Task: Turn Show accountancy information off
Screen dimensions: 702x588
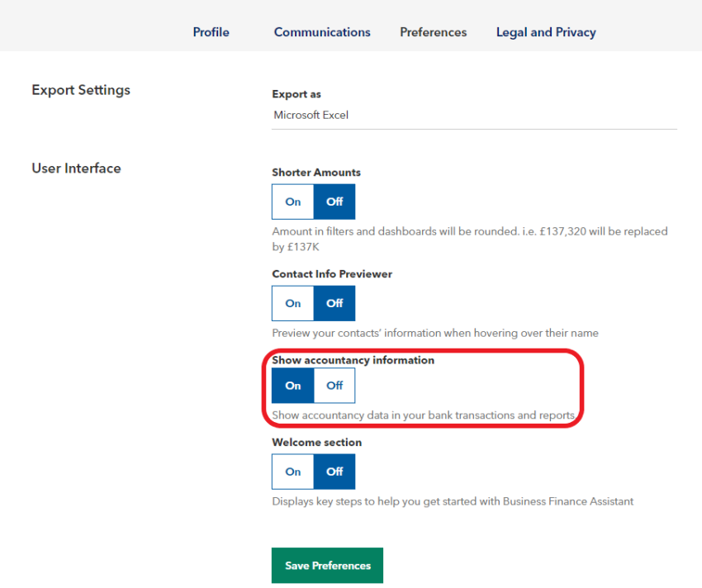Action: (334, 386)
